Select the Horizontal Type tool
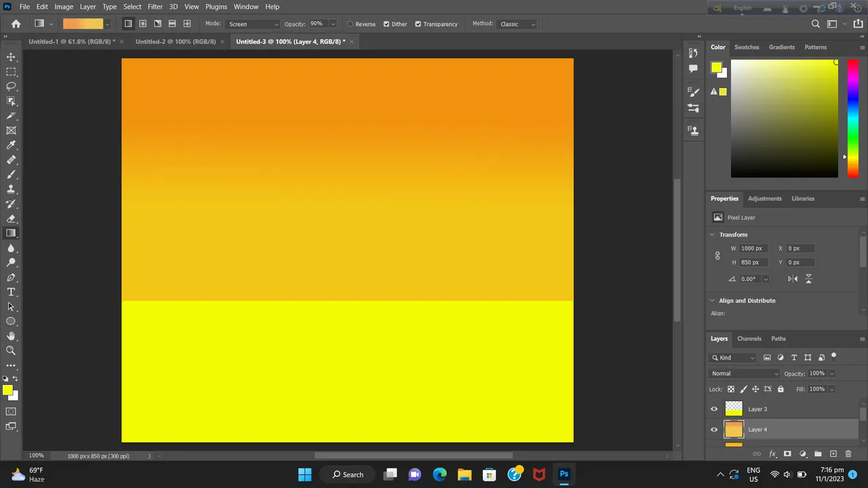The width and height of the screenshot is (868, 488). [11, 292]
